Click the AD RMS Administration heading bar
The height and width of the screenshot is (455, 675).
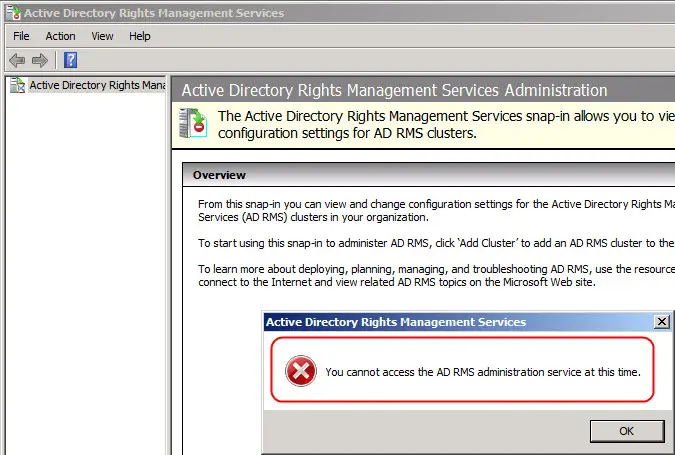point(423,90)
